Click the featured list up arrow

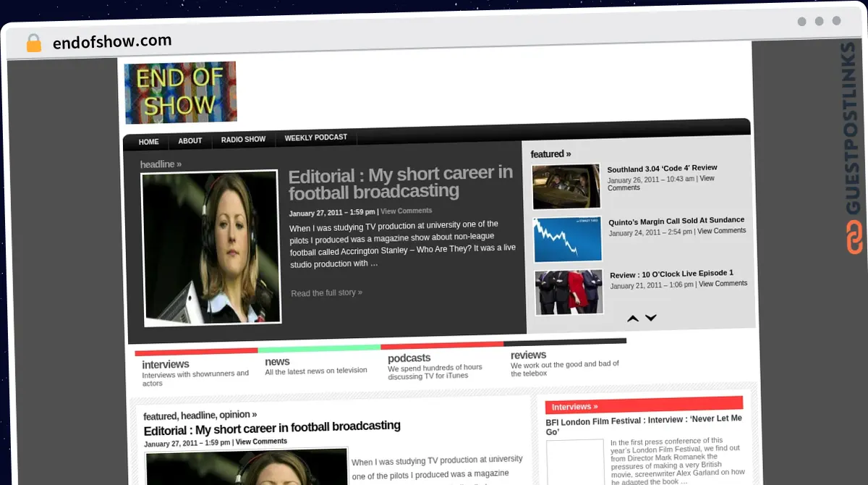(x=633, y=318)
